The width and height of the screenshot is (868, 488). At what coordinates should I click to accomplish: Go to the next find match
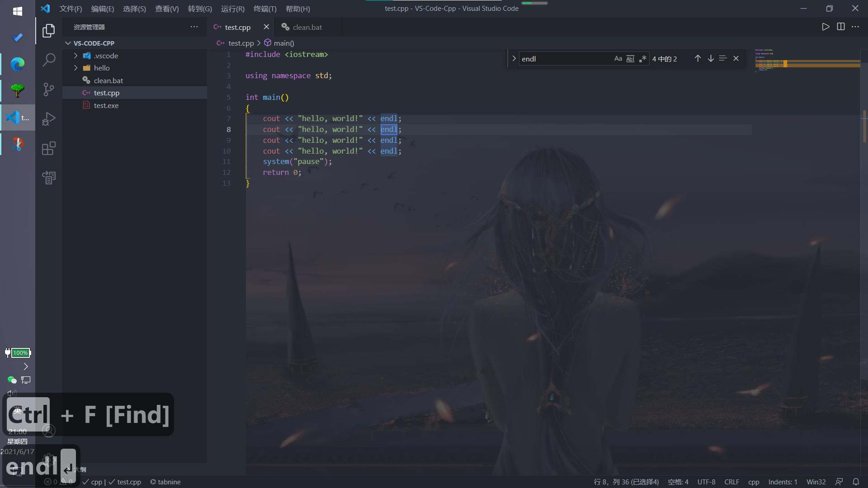(x=711, y=58)
